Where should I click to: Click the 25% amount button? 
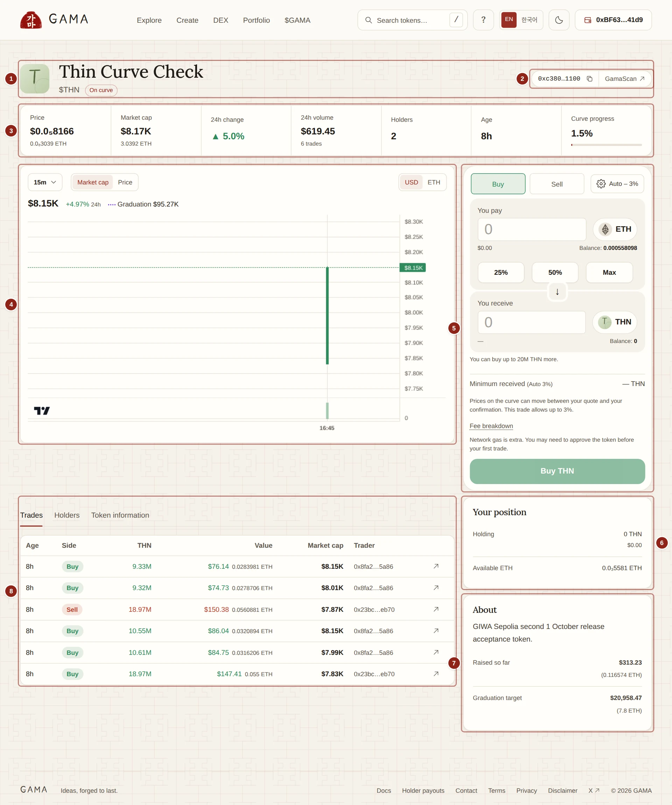500,272
